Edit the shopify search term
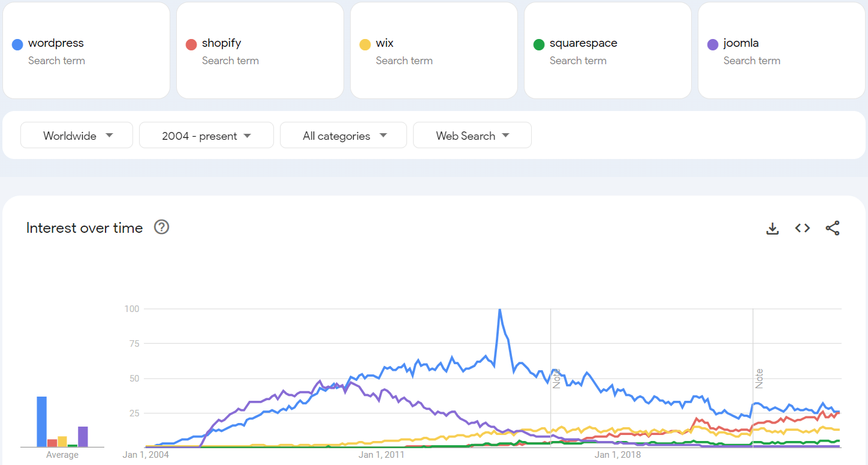 tap(221, 43)
